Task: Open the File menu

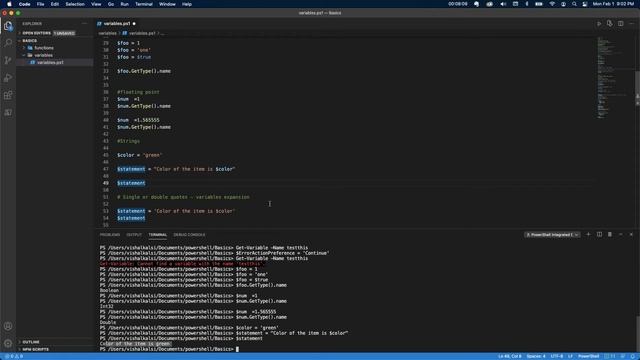Action: (x=40, y=4)
